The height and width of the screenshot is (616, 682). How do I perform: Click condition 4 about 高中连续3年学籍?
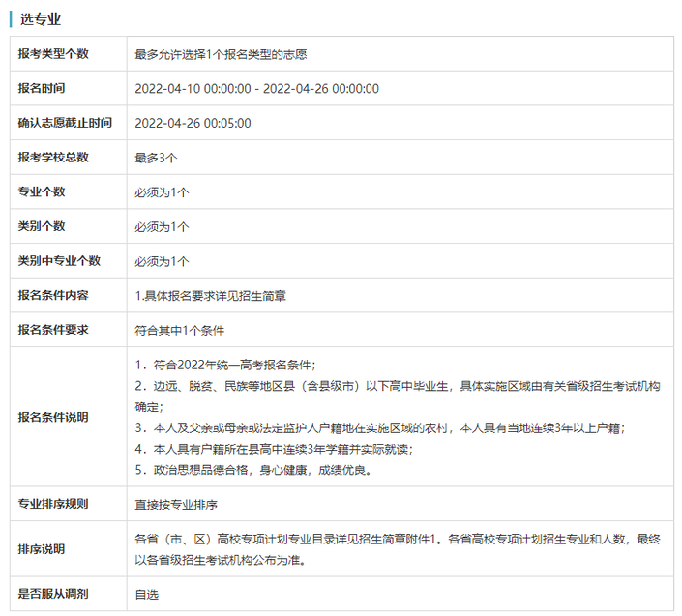click(x=274, y=449)
